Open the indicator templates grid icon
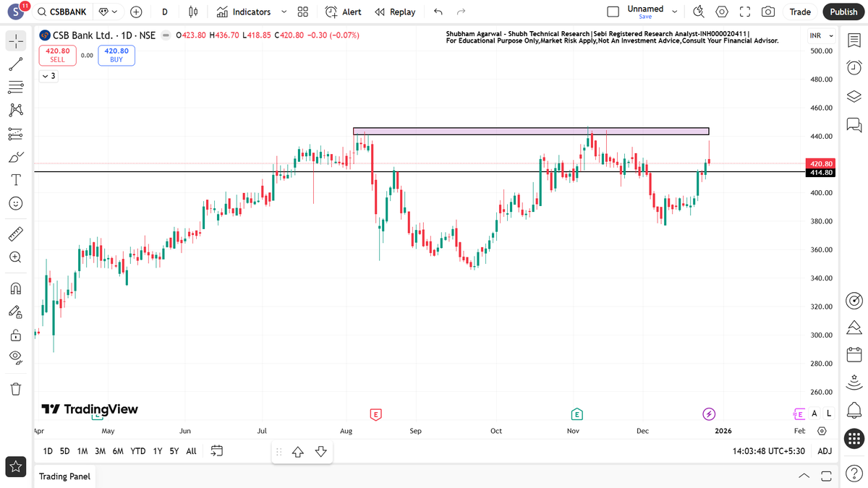Screen dimensions: 868x488 (x=303, y=12)
